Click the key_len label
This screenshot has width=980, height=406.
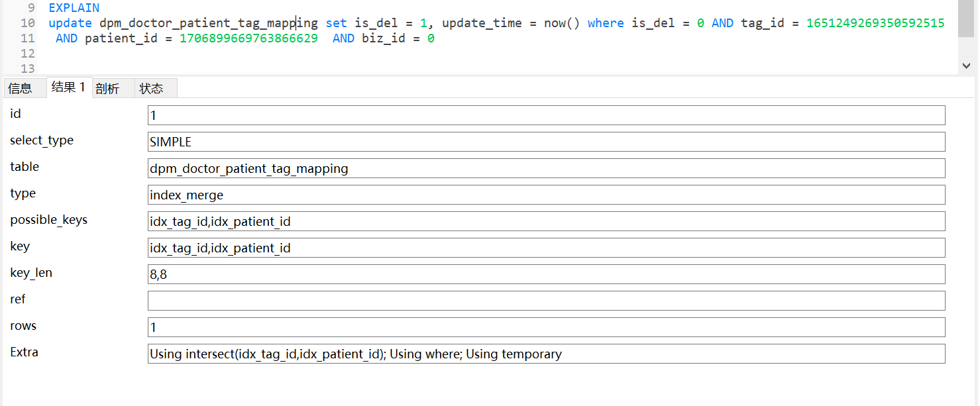point(31,273)
